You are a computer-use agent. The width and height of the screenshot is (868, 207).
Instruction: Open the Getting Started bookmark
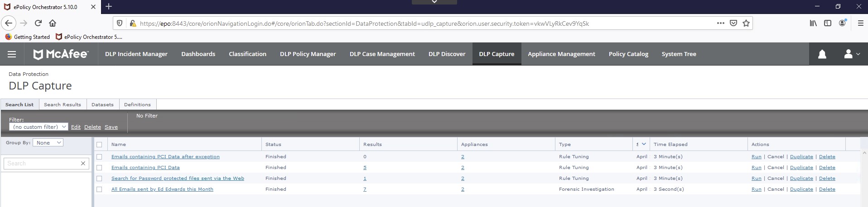tap(27, 37)
